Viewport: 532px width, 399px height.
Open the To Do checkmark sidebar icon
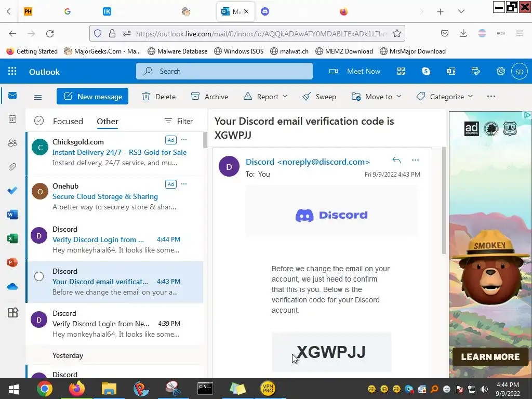pyautogui.click(x=12, y=191)
